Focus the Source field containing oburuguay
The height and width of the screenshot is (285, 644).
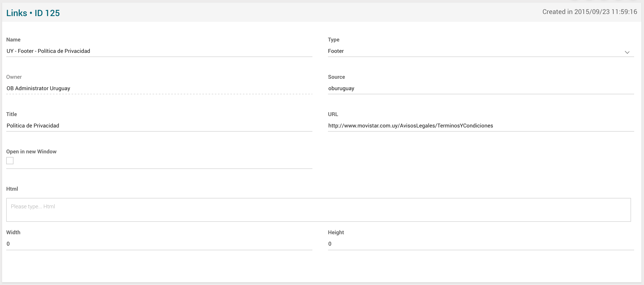pyautogui.click(x=481, y=89)
